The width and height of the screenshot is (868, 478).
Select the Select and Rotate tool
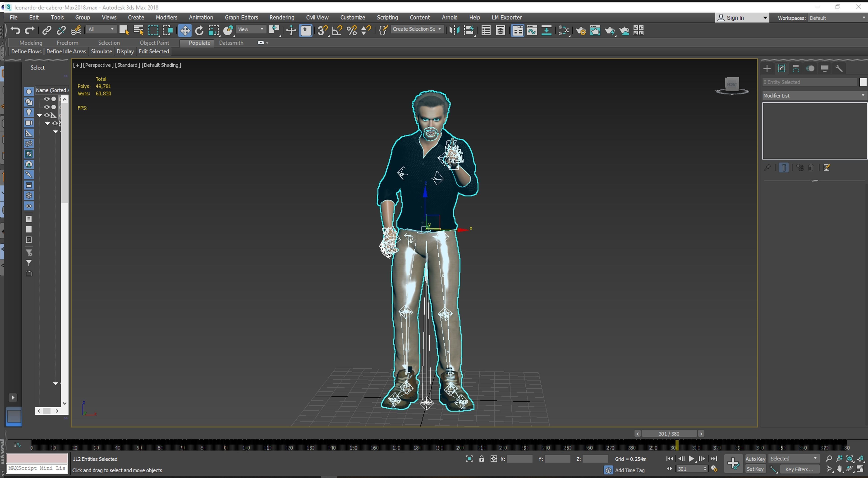click(x=199, y=31)
